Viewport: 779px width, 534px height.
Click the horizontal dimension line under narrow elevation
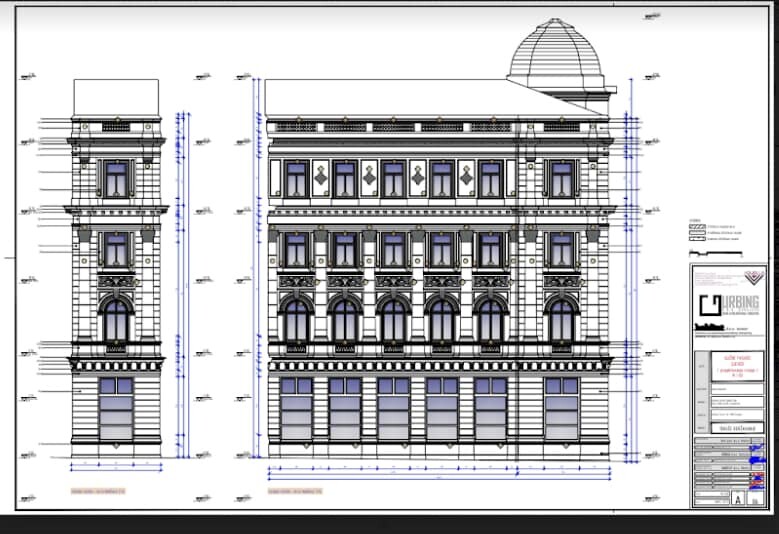click(x=116, y=466)
